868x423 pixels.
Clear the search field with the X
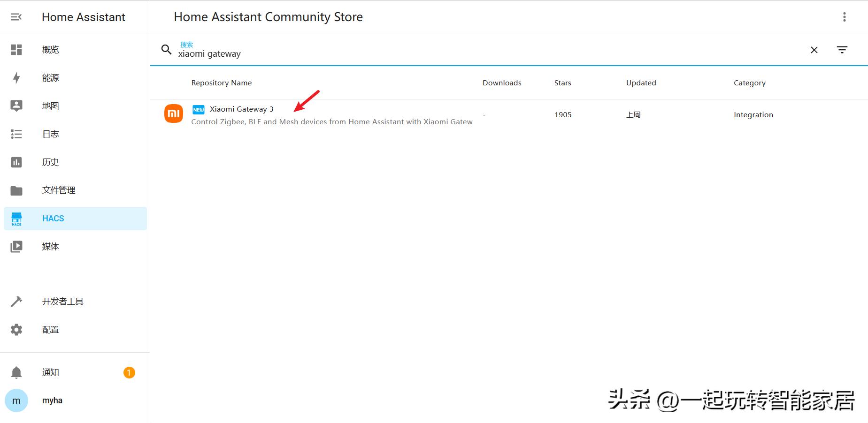(814, 50)
